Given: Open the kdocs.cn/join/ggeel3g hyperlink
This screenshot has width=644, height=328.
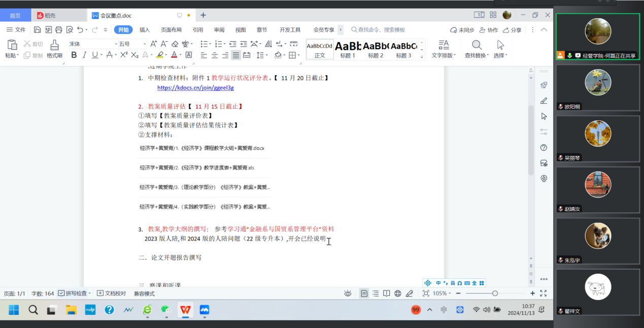Looking at the screenshot, I should (x=195, y=88).
